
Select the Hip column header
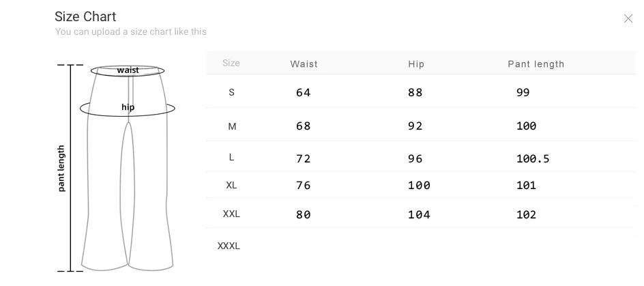click(x=416, y=64)
